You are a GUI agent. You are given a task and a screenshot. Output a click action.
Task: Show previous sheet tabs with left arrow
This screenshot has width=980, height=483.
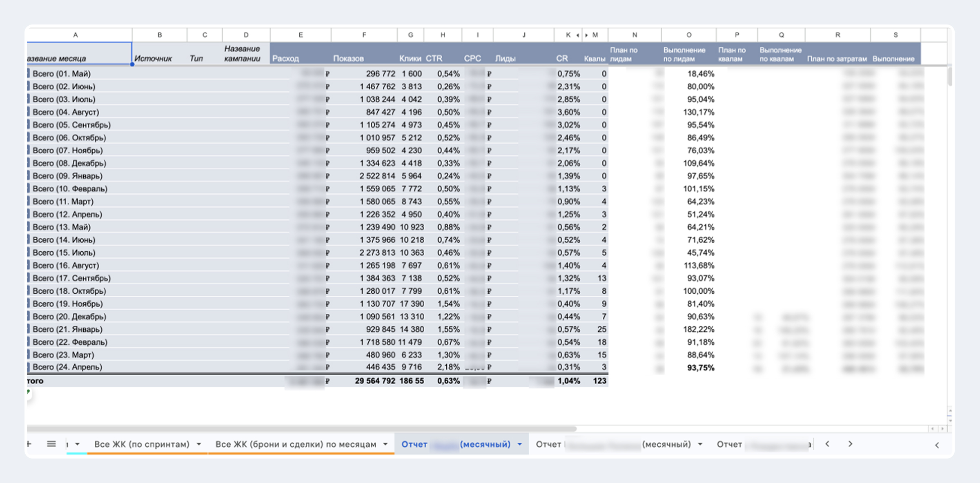click(x=827, y=444)
